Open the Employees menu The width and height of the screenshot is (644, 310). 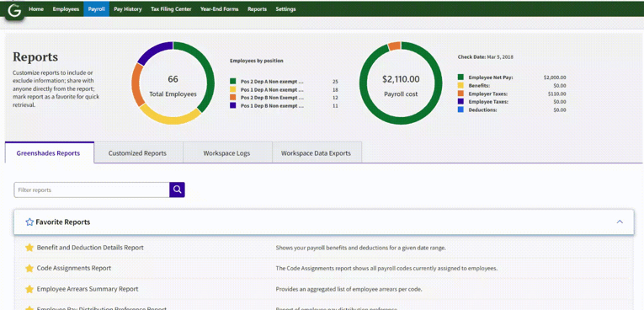66,9
